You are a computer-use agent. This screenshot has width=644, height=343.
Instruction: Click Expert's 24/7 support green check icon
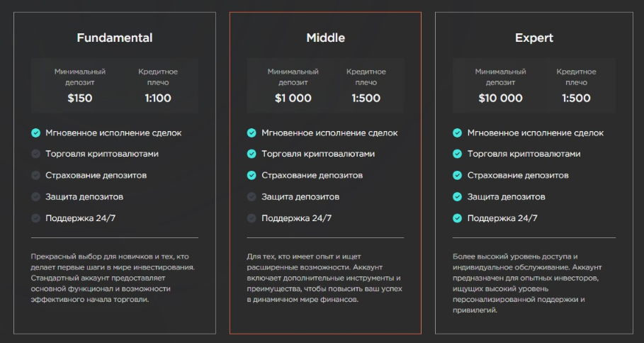[458, 218]
